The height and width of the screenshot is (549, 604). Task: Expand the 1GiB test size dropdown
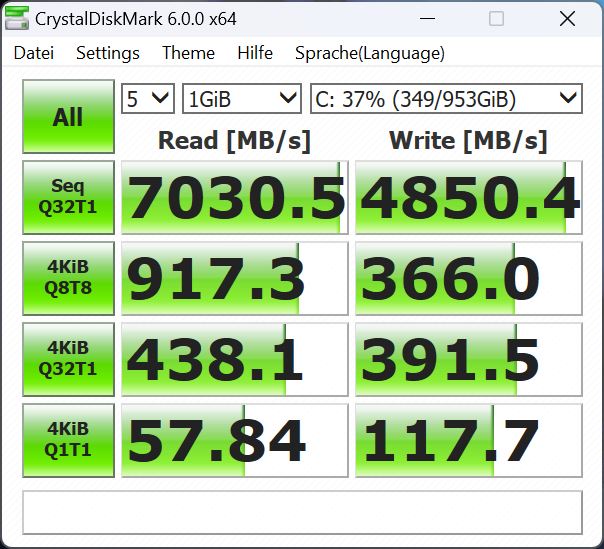(x=242, y=99)
